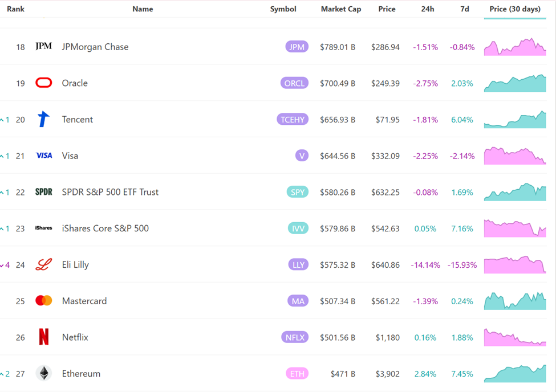The width and height of the screenshot is (556, 392).
Task: Click the blue Tencent logo icon
Action: [x=44, y=119]
